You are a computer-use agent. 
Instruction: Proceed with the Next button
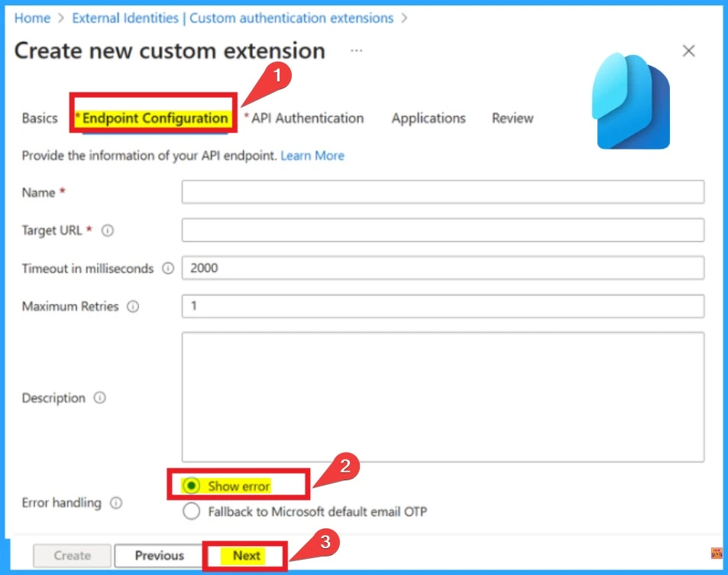click(x=246, y=555)
